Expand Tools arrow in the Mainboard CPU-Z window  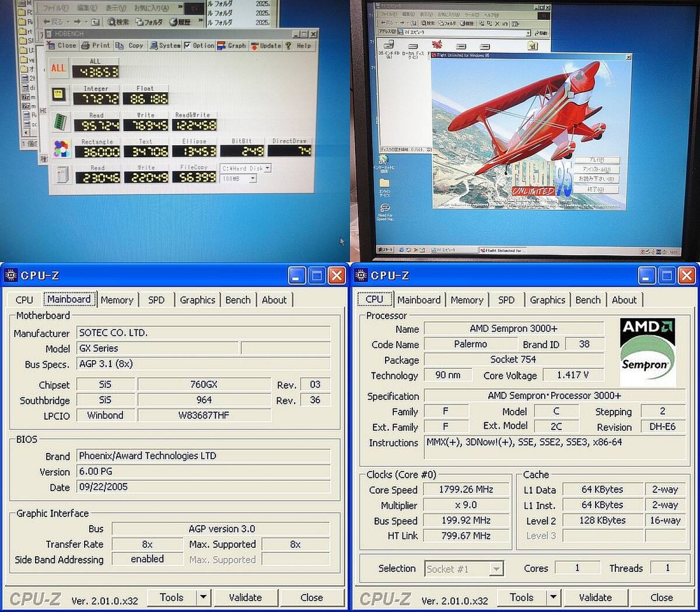click(203, 597)
